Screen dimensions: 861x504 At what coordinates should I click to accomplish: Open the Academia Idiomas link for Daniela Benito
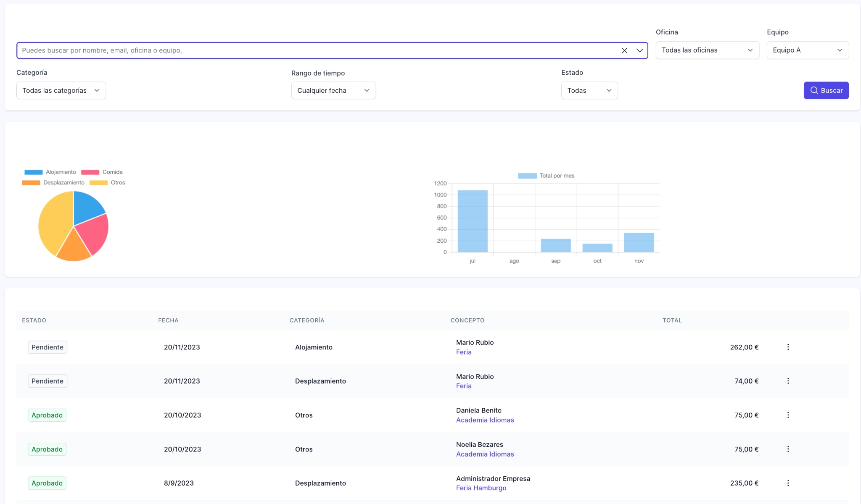point(485,420)
